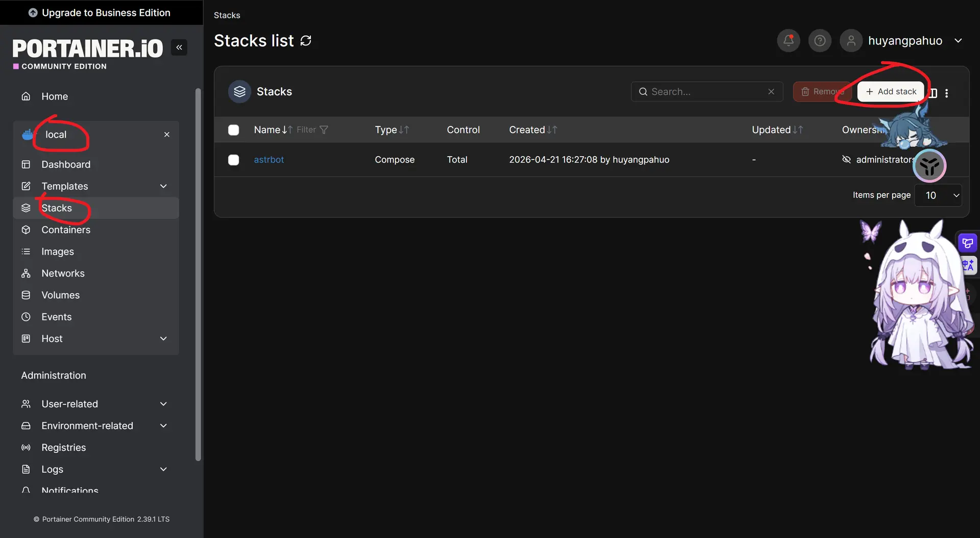The image size is (980, 538).
Task: Click the Docker whale environment icon
Action: coord(28,135)
